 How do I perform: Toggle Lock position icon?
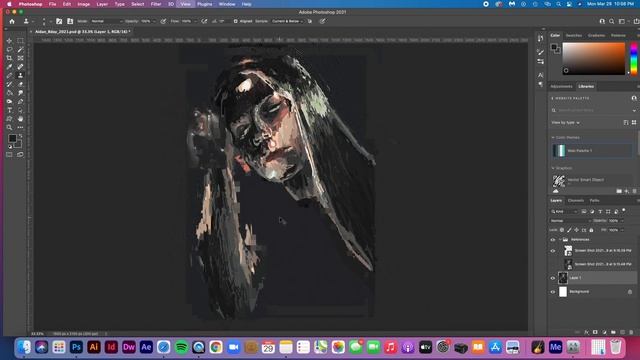576,230
